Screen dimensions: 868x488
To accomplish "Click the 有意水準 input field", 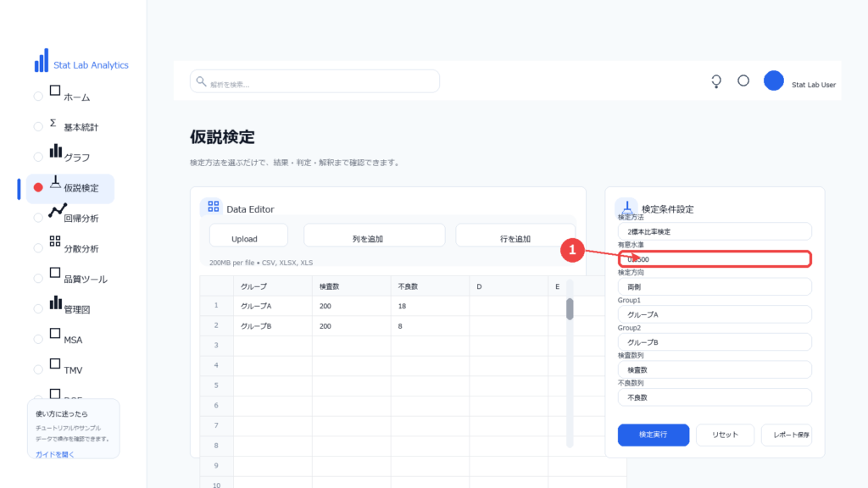I will 715,259.
